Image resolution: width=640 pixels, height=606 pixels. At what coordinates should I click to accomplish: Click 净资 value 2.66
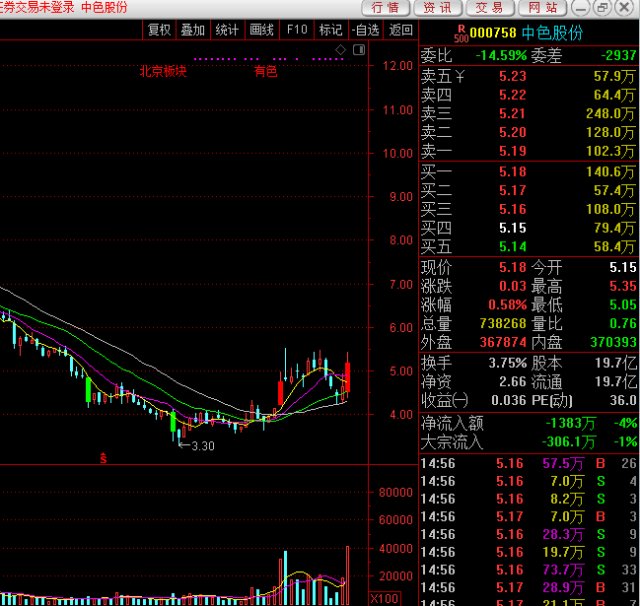513,382
